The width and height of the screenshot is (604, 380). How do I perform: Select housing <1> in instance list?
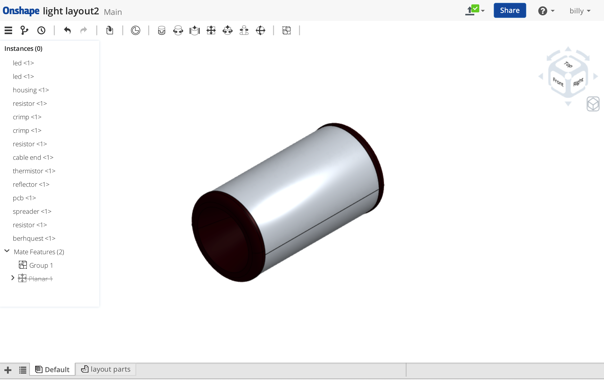pos(30,90)
